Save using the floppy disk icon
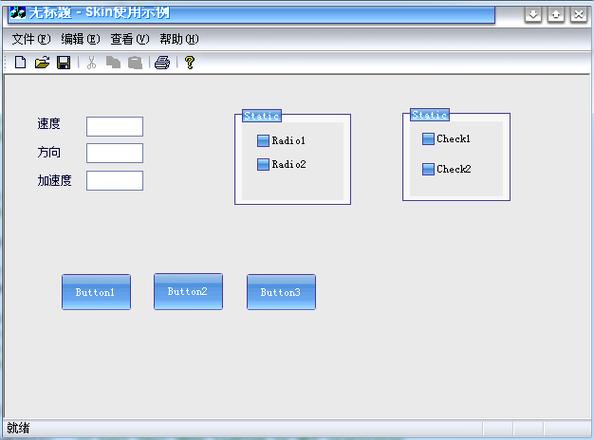594x440 pixels. pyautogui.click(x=64, y=62)
